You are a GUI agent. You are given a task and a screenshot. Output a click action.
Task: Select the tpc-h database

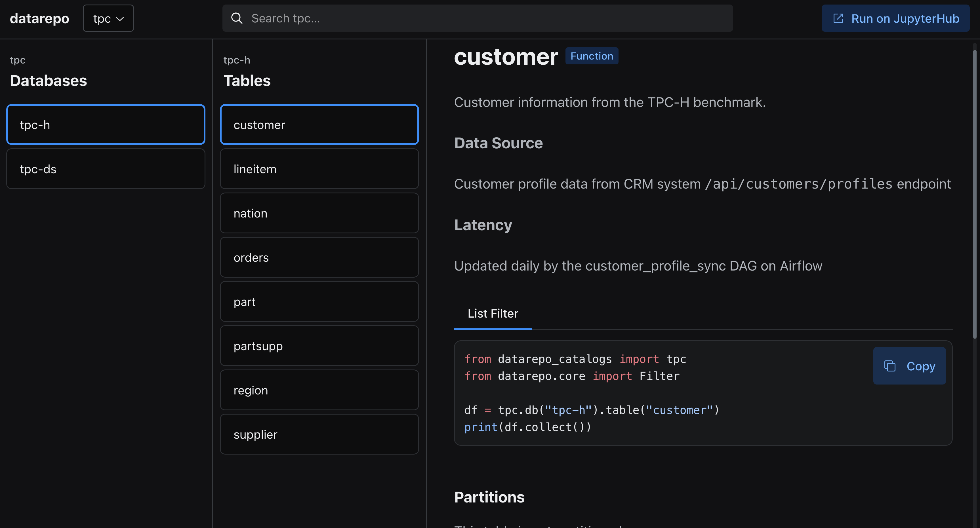click(x=106, y=125)
